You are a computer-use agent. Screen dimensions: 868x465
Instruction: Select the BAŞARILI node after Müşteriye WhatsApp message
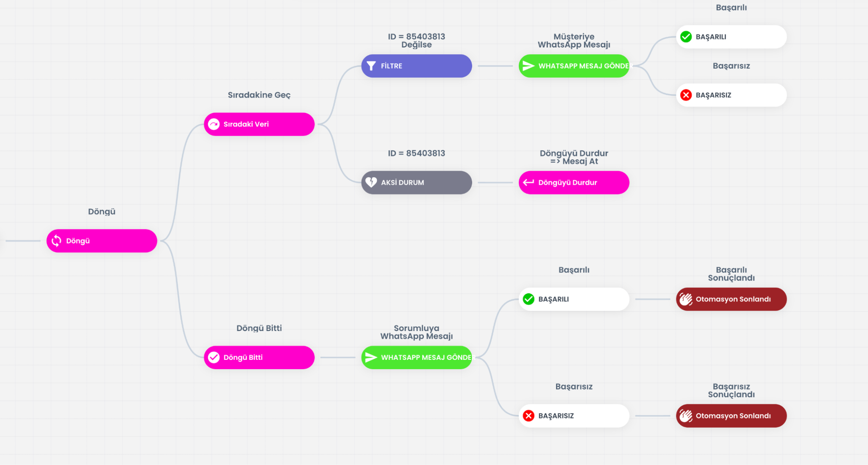coord(731,37)
